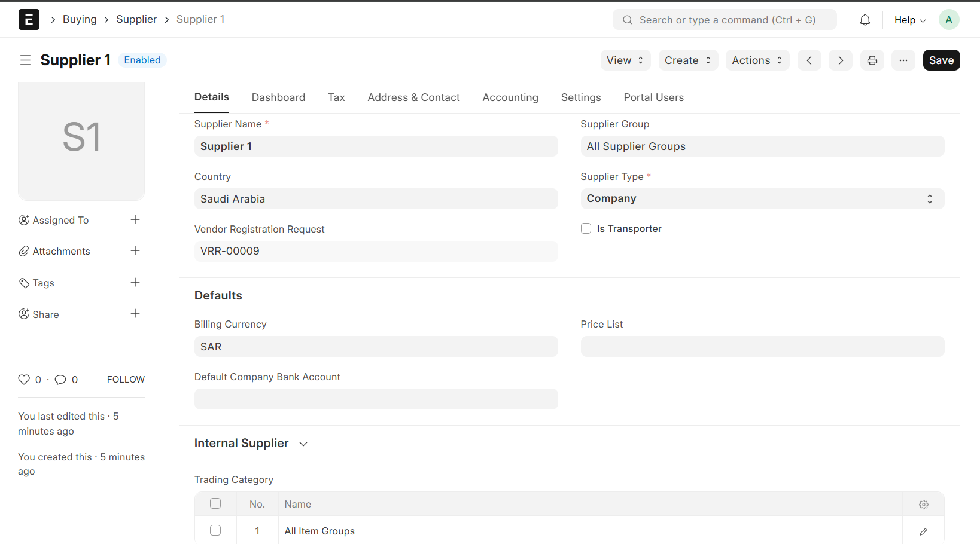Add an attachment with plus icon
Image resolution: width=980 pixels, height=544 pixels.
click(135, 251)
